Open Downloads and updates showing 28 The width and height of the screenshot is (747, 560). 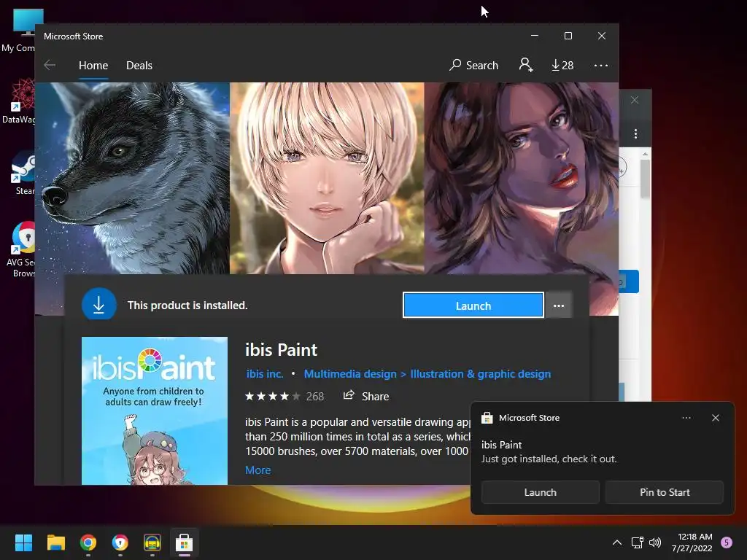click(562, 65)
